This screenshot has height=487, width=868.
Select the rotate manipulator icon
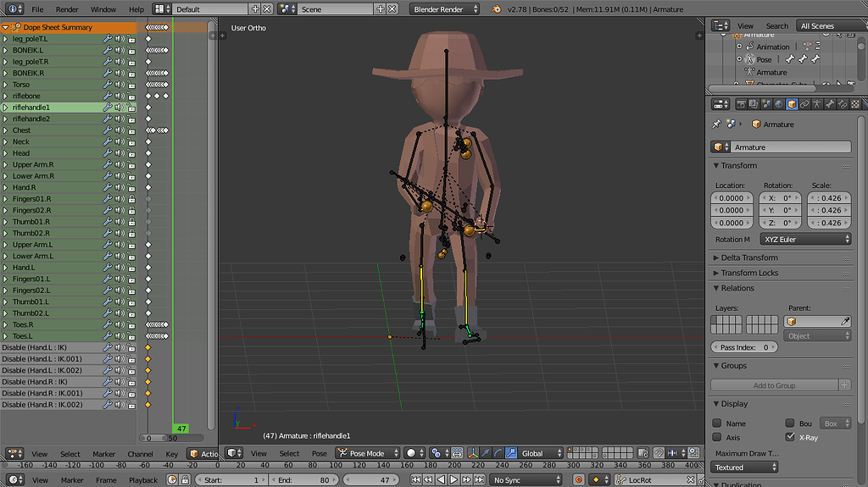(498, 453)
